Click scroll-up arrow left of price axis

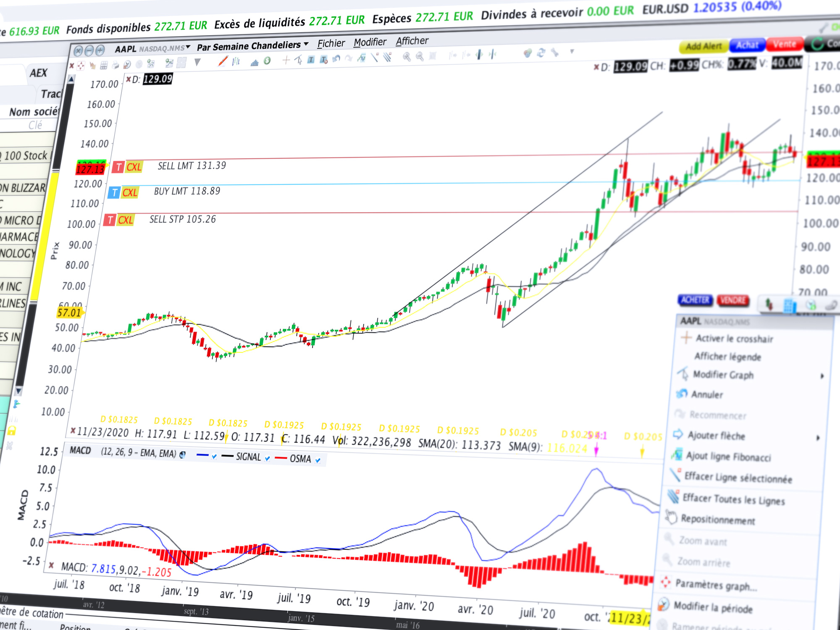pyautogui.click(x=71, y=79)
